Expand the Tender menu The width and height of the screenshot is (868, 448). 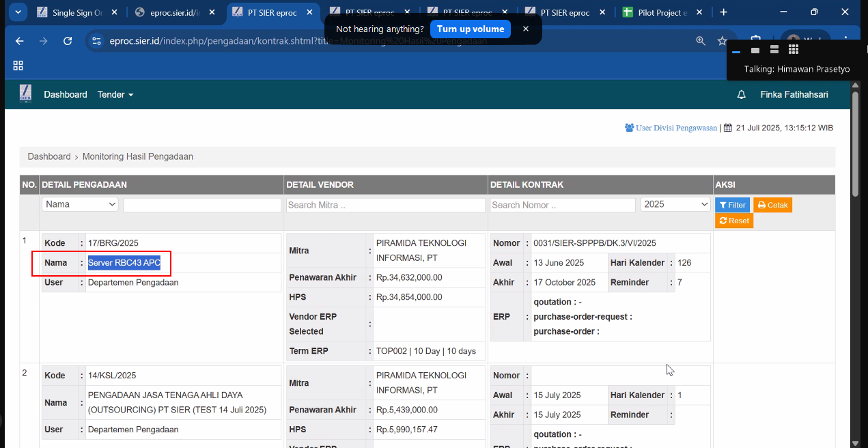coord(115,95)
